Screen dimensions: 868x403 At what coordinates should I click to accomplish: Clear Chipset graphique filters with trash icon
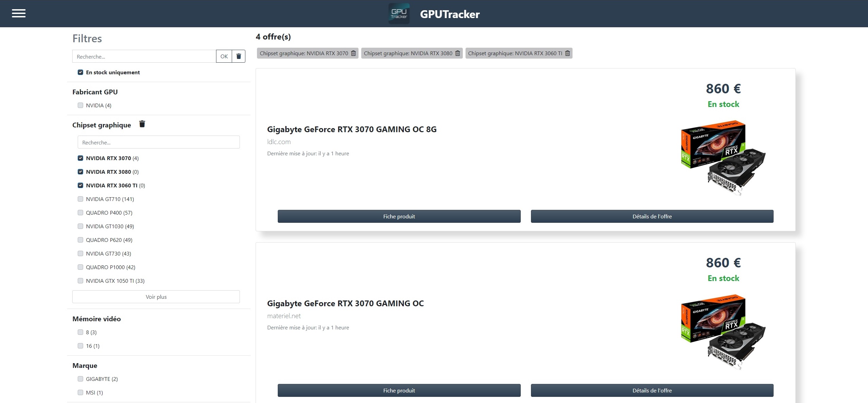pos(142,124)
